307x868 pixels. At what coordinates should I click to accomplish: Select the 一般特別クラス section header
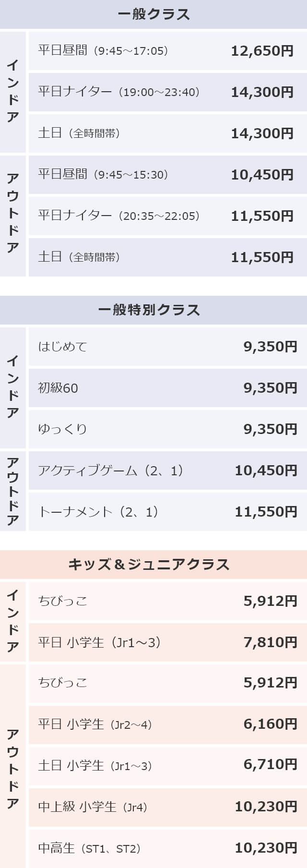(153, 310)
